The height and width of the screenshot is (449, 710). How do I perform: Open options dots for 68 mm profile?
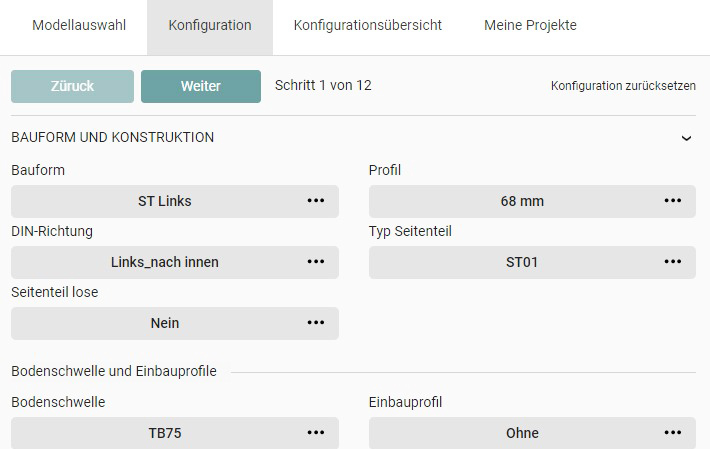coord(673,201)
